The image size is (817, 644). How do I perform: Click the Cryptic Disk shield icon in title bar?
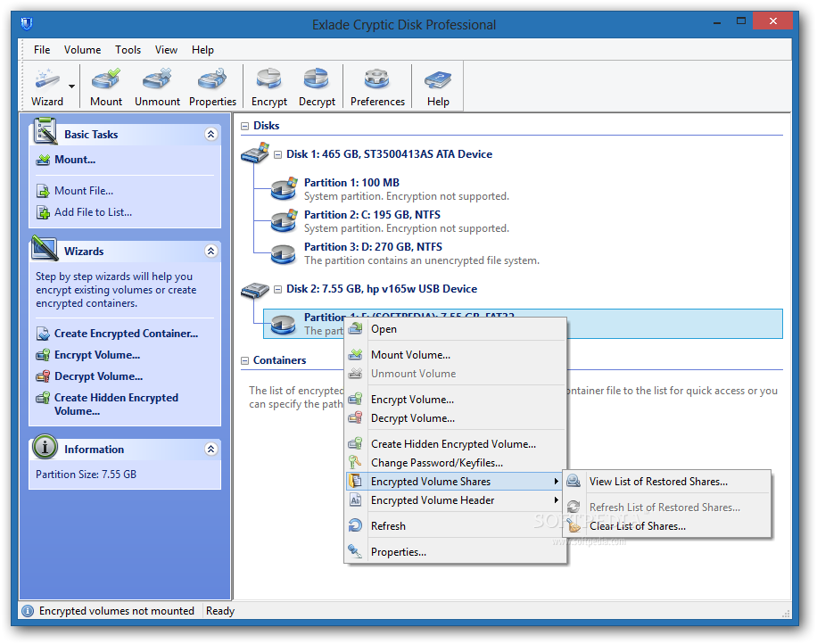(x=27, y=23)
